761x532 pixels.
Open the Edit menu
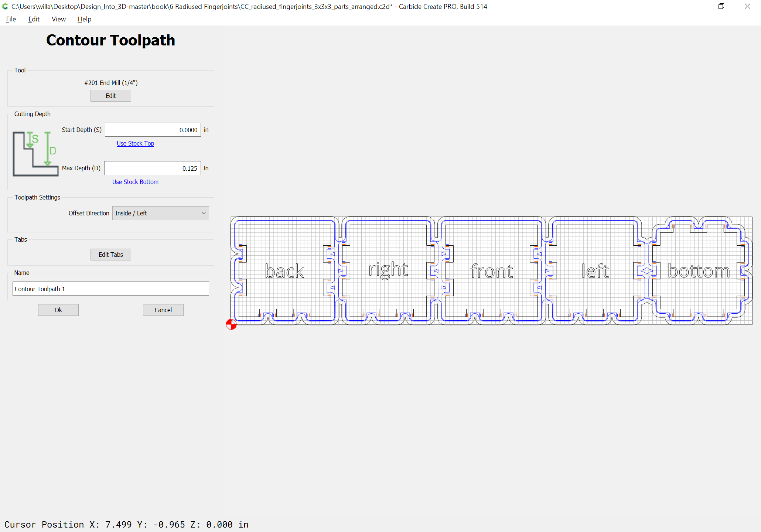[34, 19]
